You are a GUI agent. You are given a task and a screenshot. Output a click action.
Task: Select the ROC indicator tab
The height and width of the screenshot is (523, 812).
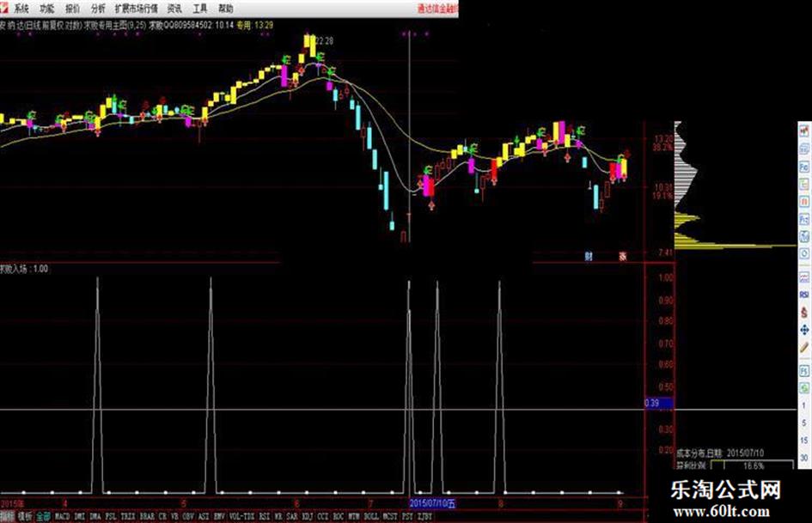339,516
